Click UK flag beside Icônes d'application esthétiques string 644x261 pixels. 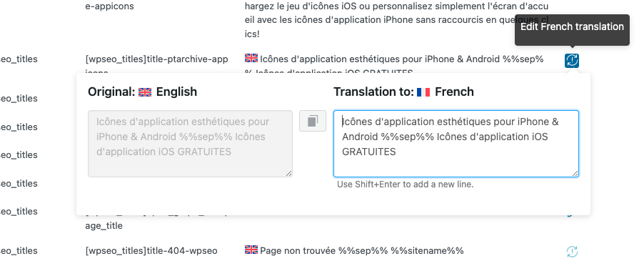click(x=251, y=59)
